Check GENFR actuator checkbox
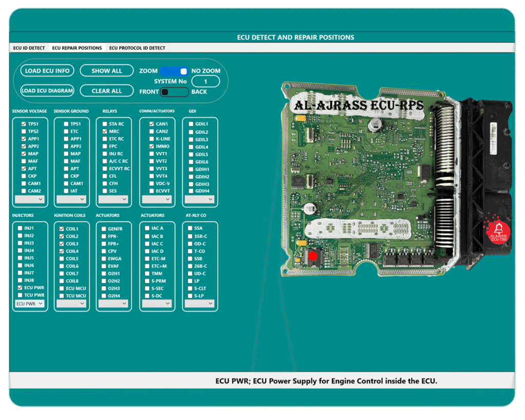This screenshot has width=525, height=420. point(104,229)
